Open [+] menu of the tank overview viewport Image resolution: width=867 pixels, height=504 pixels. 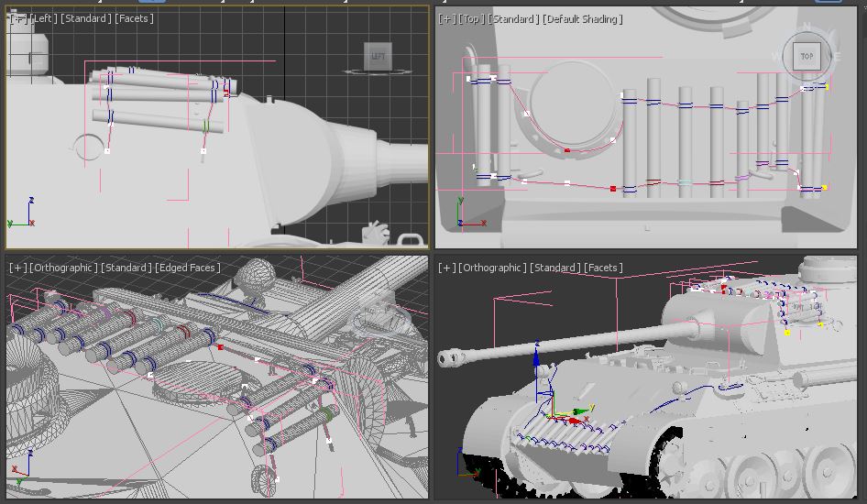click(446, 268)
